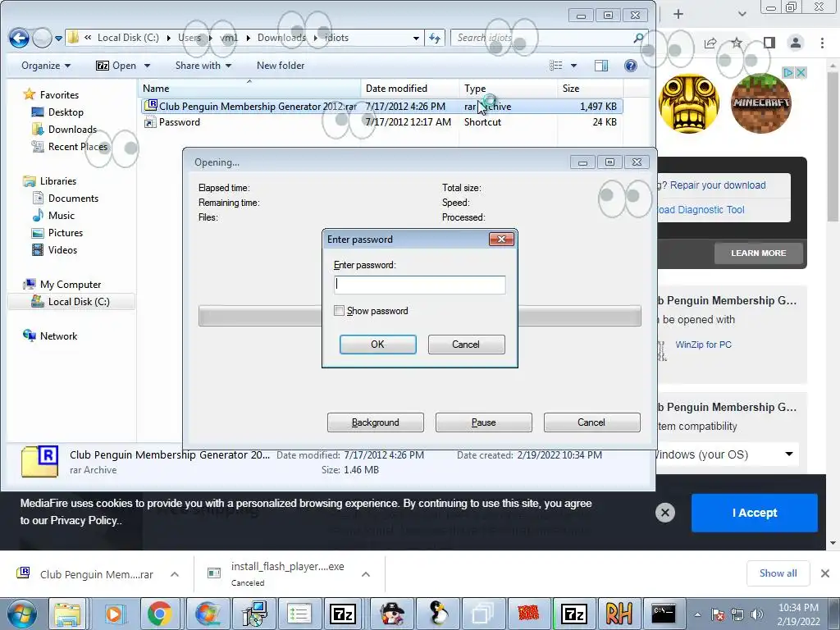The image size is (840, 630).
Task: Open selected file with 7z Open button
Action: click(x=116, y=66)
